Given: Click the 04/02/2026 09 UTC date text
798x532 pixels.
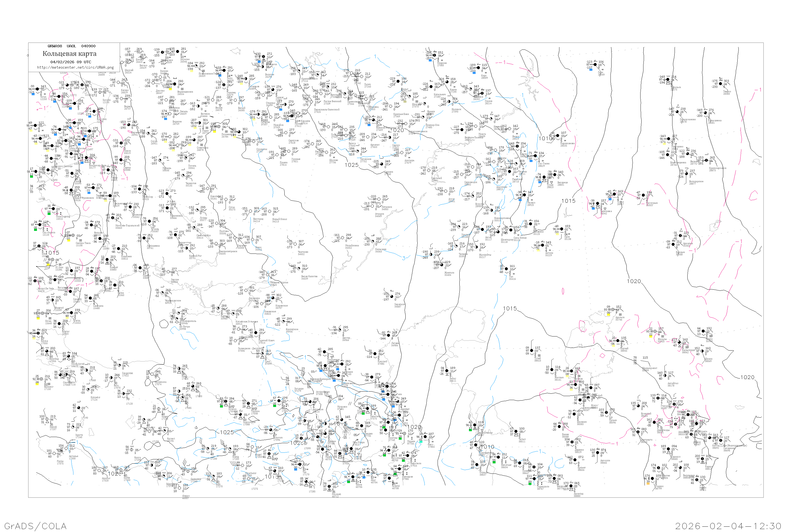Looking at the screenshot, I should click(70, 62).
